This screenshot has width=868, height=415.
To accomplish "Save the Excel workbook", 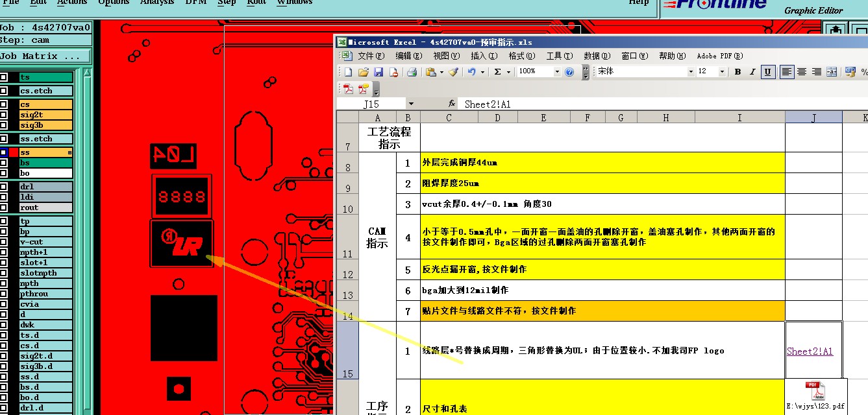I will 378,72.
